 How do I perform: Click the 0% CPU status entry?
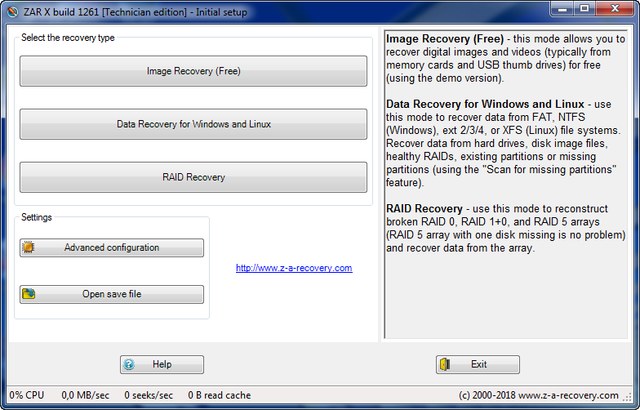pyautogui.click(x=27, y=395)
